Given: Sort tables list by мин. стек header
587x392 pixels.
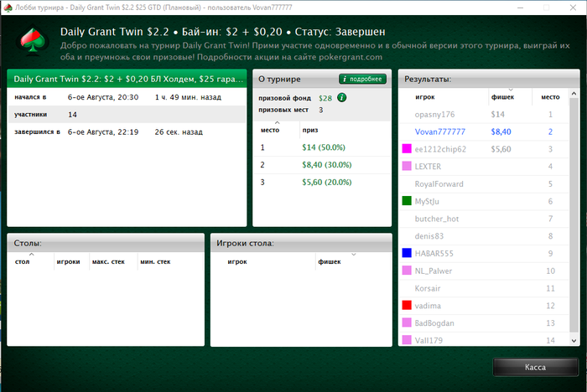Looking at the screenshot, I should (x=155, y=261).
